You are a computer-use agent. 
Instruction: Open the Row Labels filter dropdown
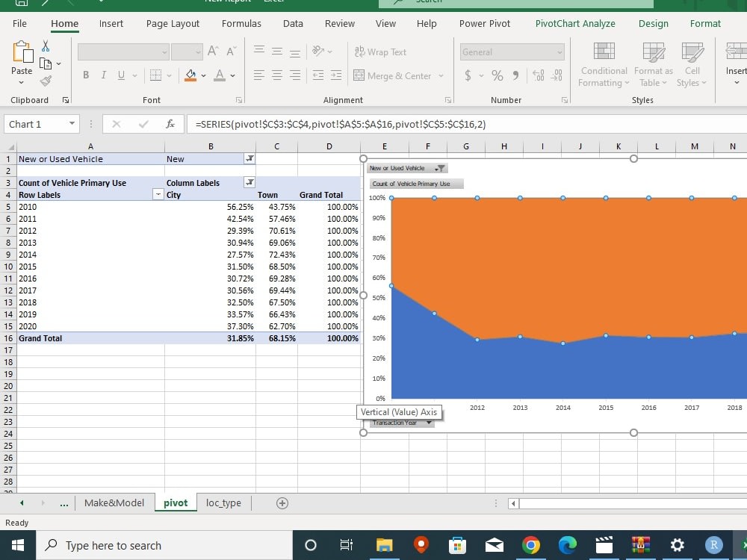(x=159, y=195)
